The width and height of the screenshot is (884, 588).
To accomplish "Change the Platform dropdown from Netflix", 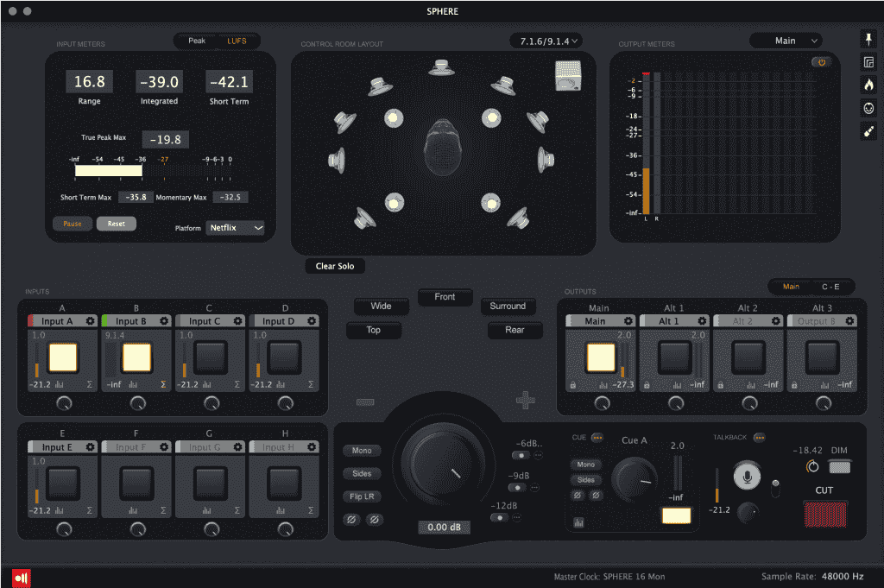I will [235, 228].
